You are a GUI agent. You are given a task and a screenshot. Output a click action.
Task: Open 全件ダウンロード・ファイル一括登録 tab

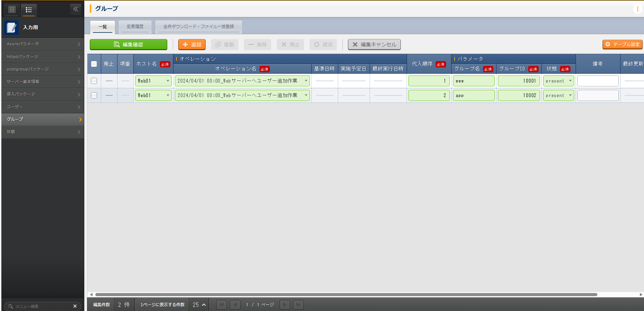(198, 27)
